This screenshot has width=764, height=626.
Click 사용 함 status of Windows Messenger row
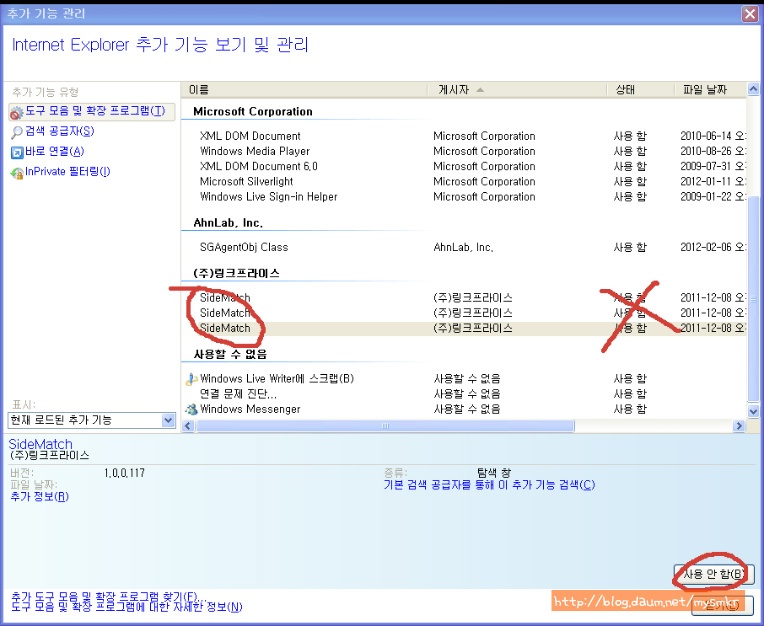(630, 409)
